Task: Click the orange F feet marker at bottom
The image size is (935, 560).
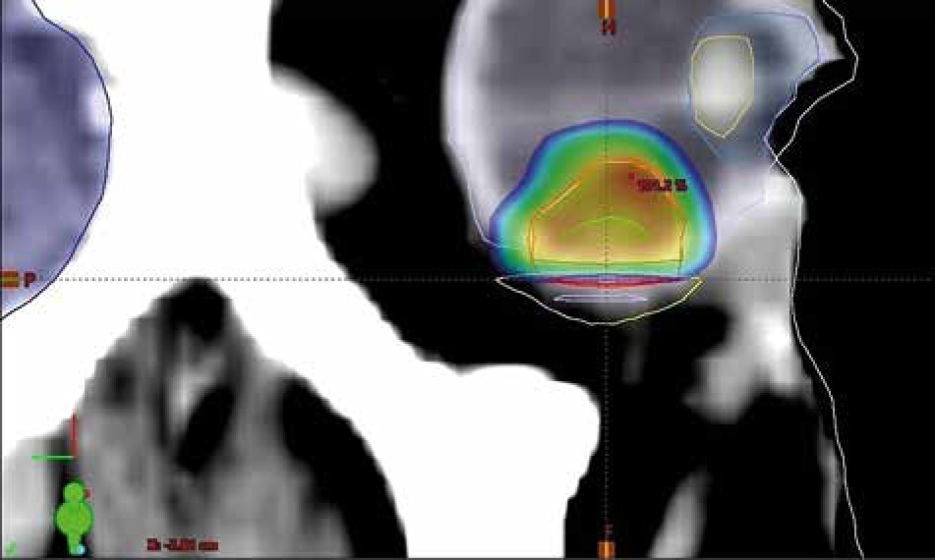Action: coord(607,549)
